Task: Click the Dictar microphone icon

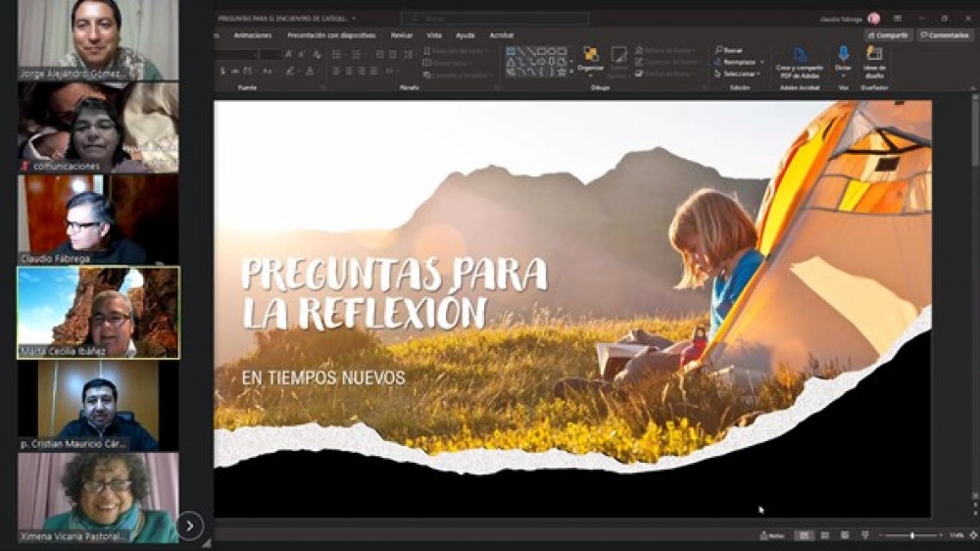Action: coord(843,55)
